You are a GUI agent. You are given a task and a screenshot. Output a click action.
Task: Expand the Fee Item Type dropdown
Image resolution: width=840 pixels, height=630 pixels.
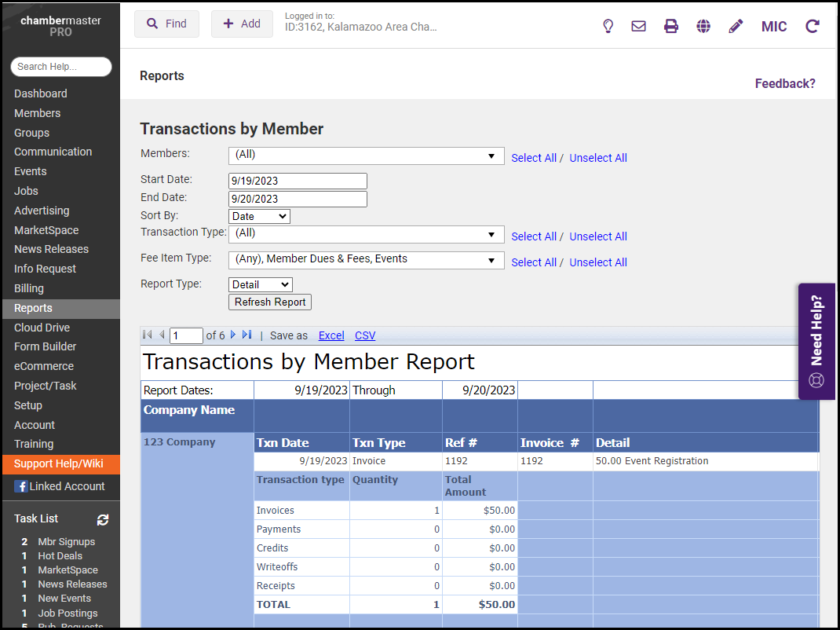point(366,259)
